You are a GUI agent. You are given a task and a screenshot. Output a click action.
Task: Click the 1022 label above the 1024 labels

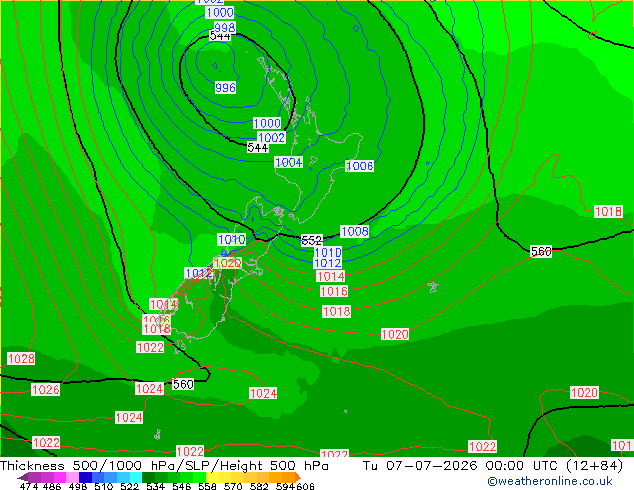pos(150,347)
